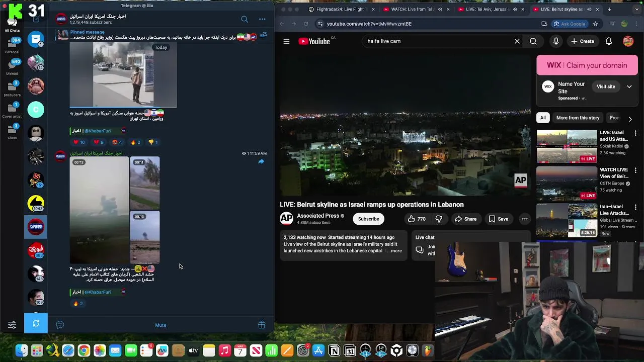
Task: Click the gift icon in Telegram bottom bar
Action: [262, 325]
